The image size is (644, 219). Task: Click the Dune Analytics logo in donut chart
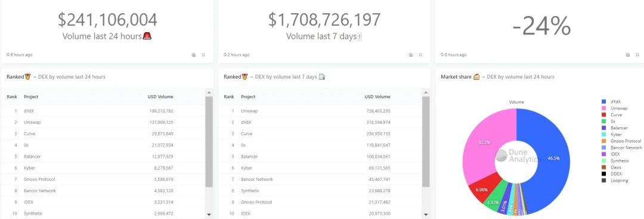516,157
